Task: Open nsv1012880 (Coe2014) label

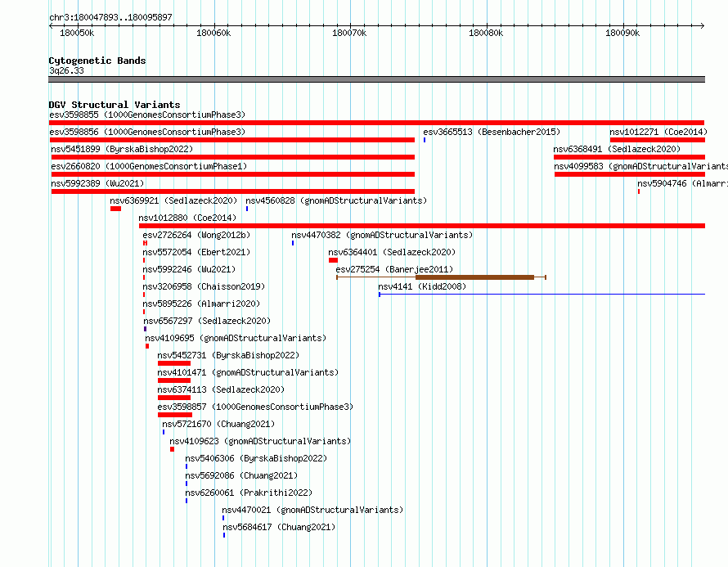Action: click(x=187, y=218)
